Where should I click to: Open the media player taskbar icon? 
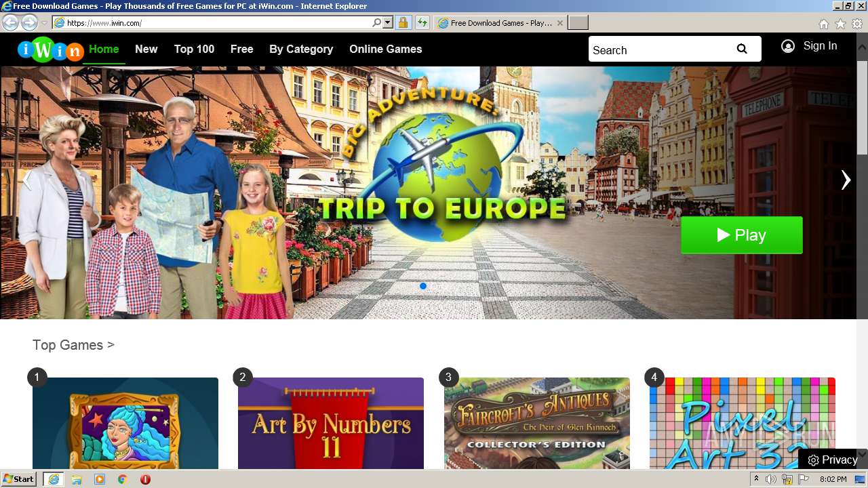[x=100, y=479]
